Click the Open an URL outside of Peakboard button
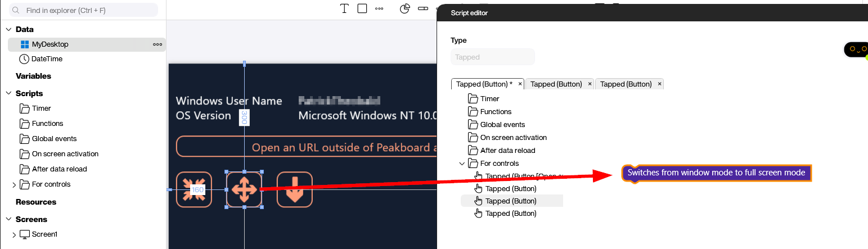 (307, 147)
